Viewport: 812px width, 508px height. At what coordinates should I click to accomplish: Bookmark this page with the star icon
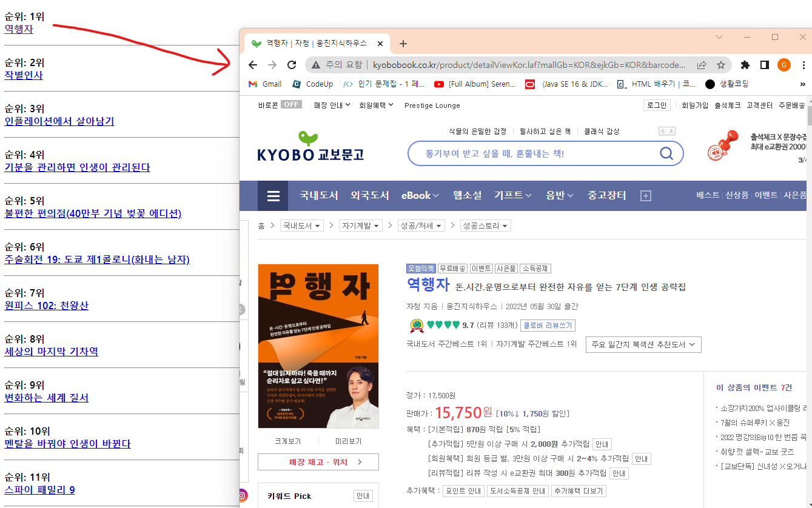pos(721,65)
